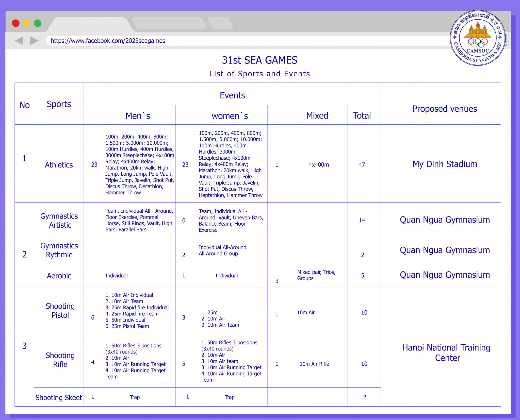Click 'List of Sports and Events' subtitle
The width and height of the screenshot is (520, 420).
260,74
